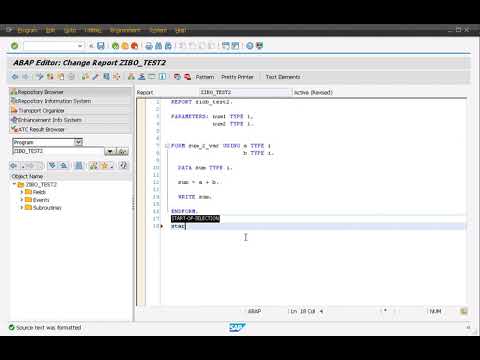Click the back arrow in object tree toolbar
This screenshot has width=480, height=360.
point(14,165)
